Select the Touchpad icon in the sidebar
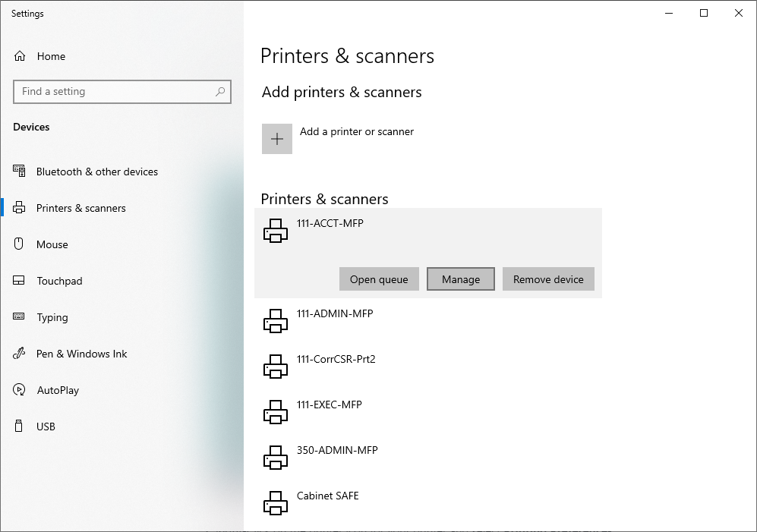Viewport: 757px width, 532px height. (x=18, y=281)
